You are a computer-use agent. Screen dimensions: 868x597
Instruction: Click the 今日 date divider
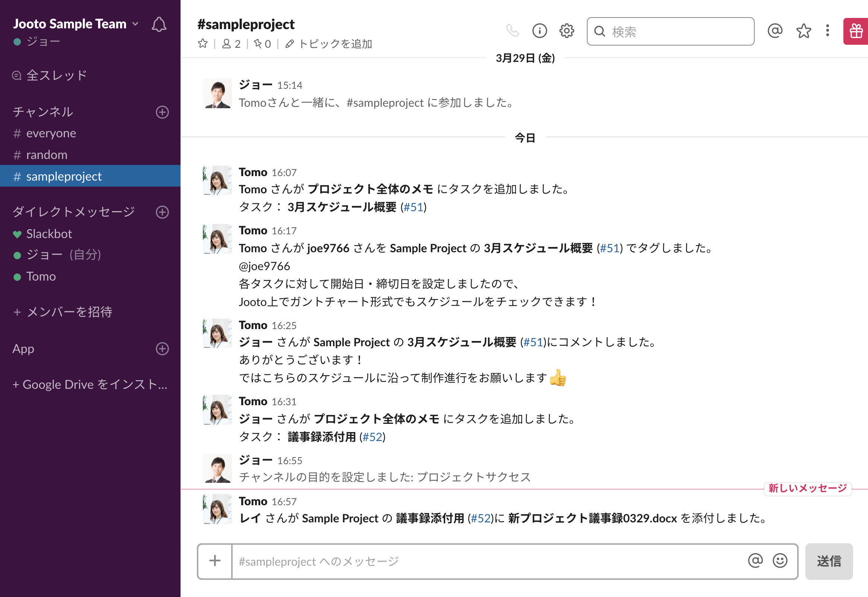coord(525,138)
